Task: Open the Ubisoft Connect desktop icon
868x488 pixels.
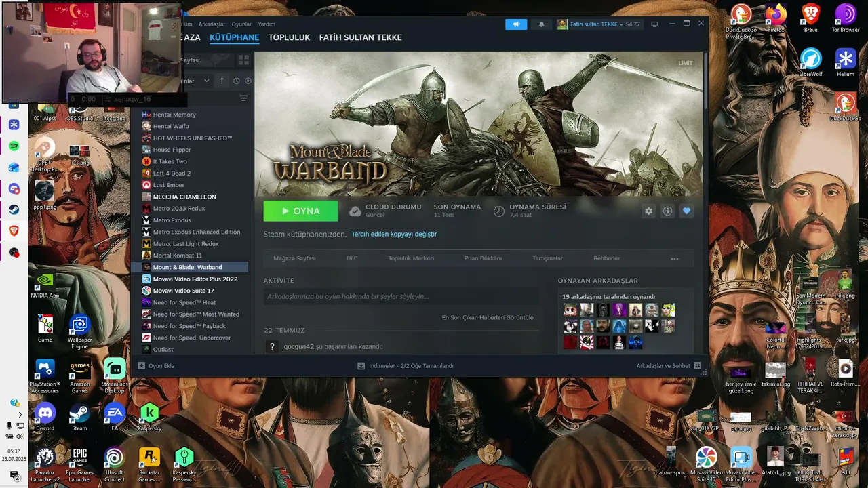Action: point(115,465)
